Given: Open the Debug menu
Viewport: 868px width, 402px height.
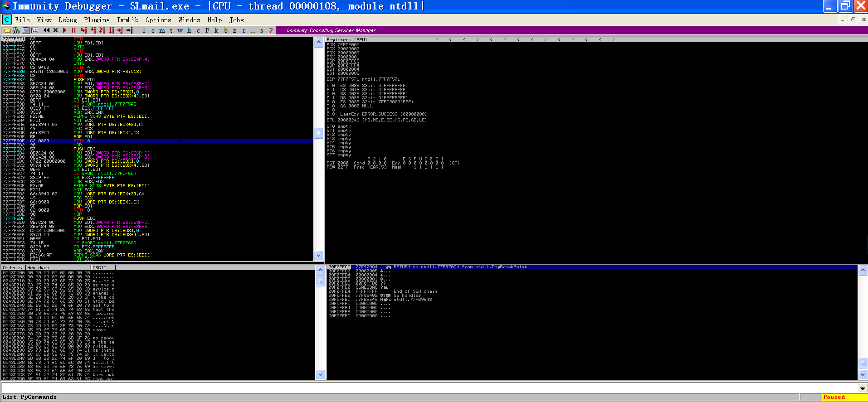Looking at the screenshot, I should pyautogui.click(x=68, y=20).
